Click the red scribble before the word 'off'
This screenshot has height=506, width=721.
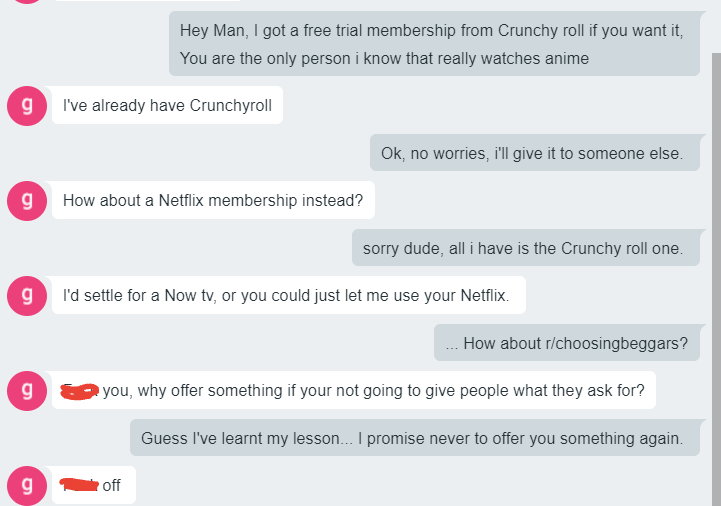coord(79,484)
